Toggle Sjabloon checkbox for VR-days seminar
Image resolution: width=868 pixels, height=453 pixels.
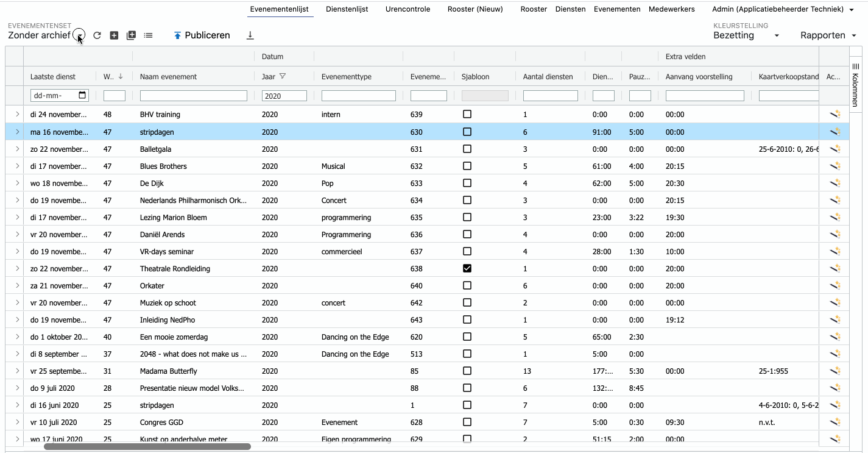[x=467, y=251]
